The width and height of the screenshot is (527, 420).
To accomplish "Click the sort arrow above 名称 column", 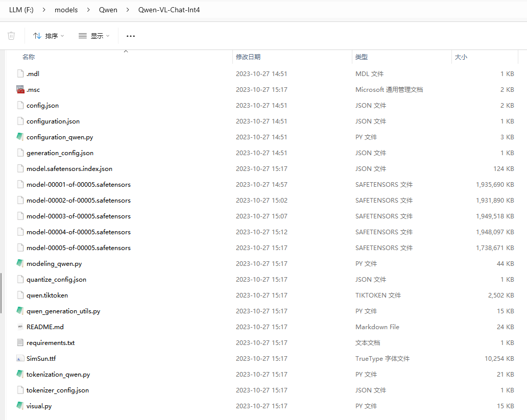I will click(x=125, y=51).
